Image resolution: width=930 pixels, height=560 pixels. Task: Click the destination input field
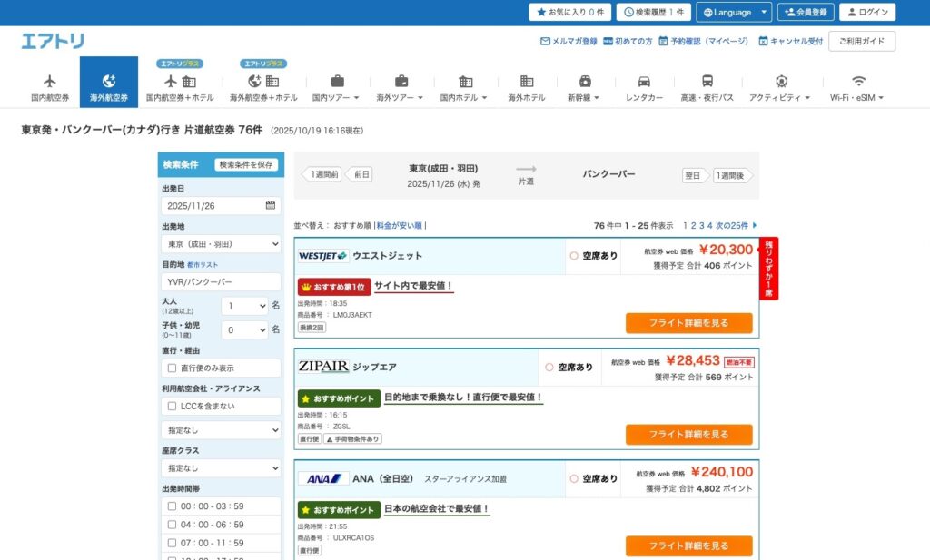222,282
